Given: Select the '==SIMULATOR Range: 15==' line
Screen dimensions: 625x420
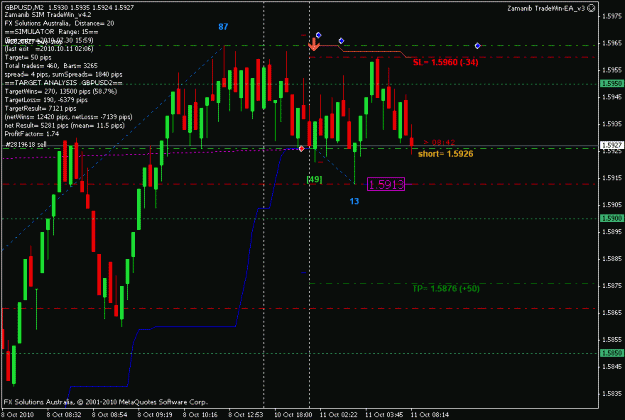Looking at the screenshot, I should click(51, 31).
